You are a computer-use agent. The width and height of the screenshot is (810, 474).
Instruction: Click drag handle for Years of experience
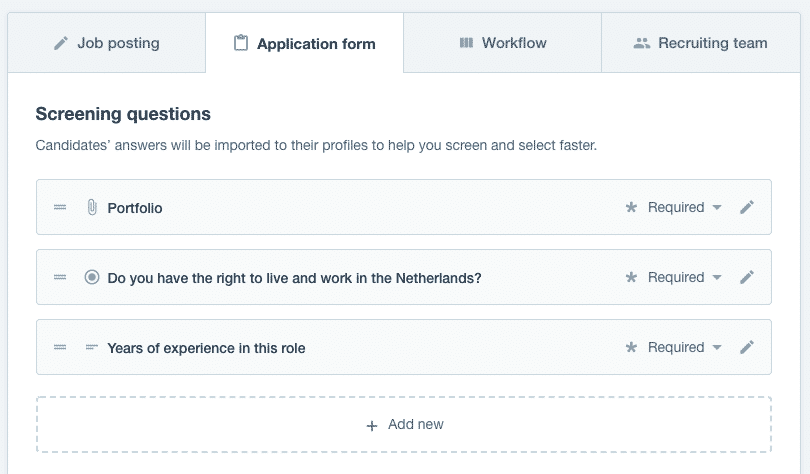(60, 348)
